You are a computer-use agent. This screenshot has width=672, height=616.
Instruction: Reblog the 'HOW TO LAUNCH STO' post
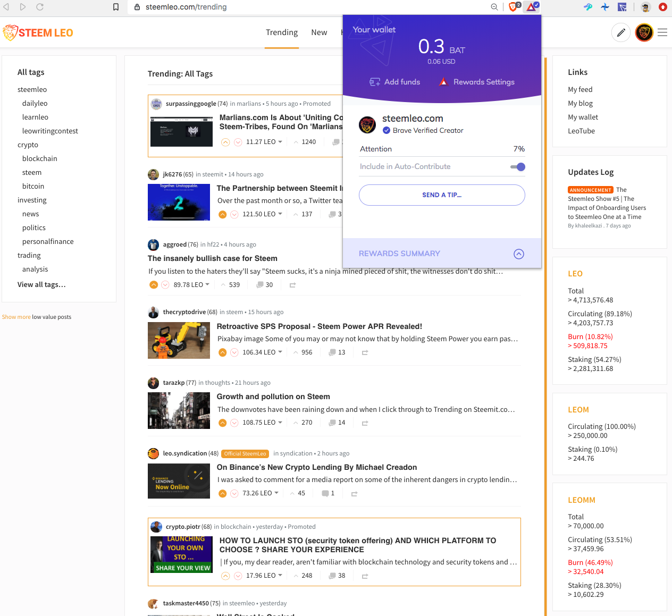point(365,576)
